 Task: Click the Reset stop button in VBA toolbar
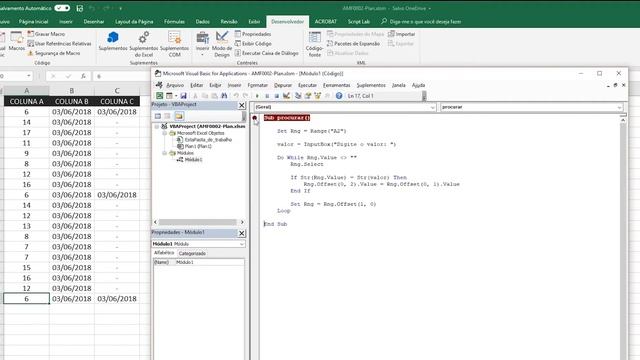point(277,96)
